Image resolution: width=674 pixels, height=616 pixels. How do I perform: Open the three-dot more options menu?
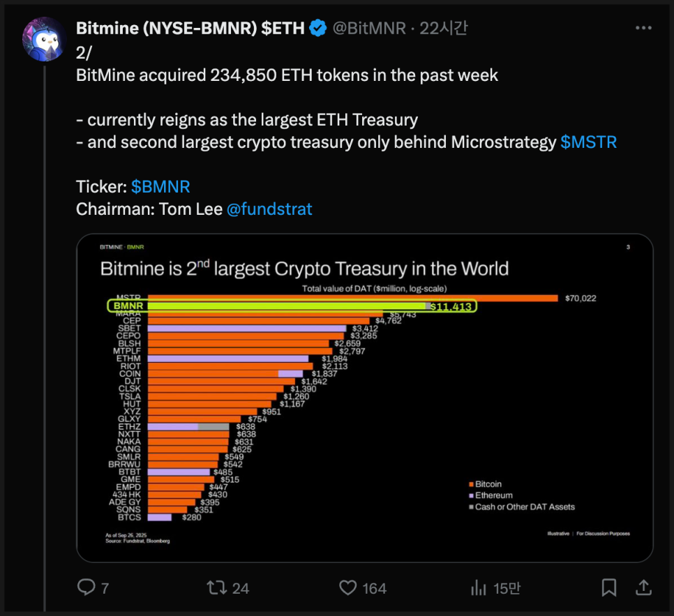[x=643, y=28]
